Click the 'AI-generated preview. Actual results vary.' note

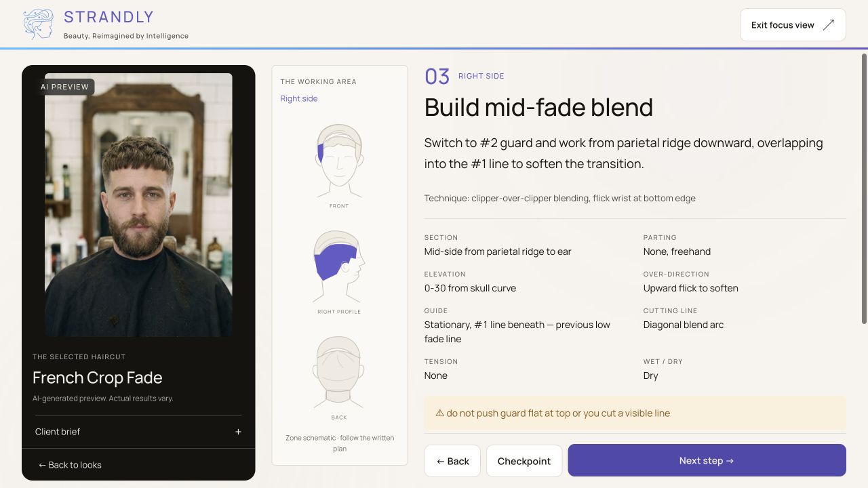coord(103,399)
